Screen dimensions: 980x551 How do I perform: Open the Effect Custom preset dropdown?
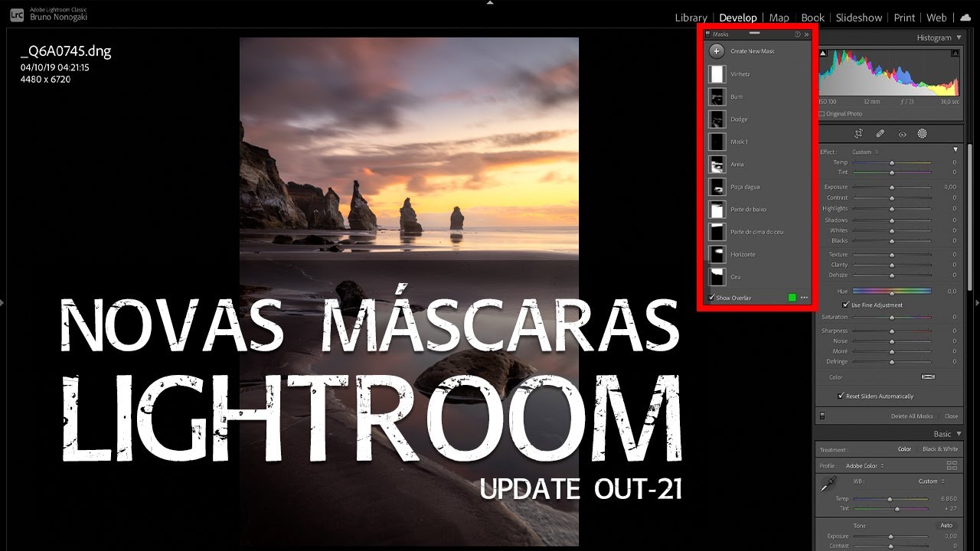[x=867, y=152]
